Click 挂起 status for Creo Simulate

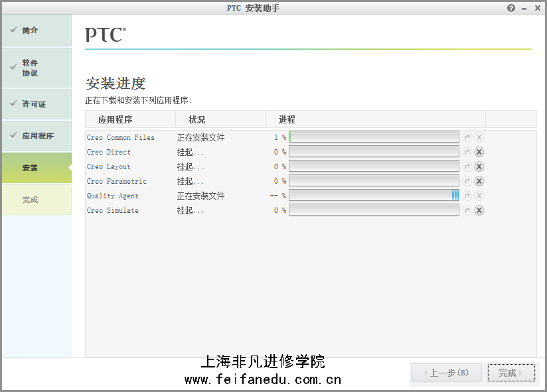[x=190, y=211]
